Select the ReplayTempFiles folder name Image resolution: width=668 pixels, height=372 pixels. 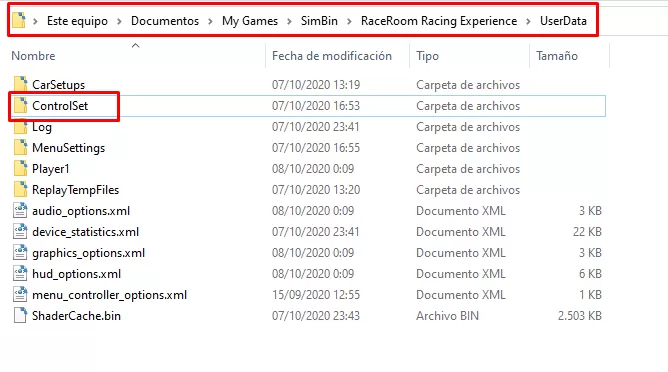click(x=75, y=190)
